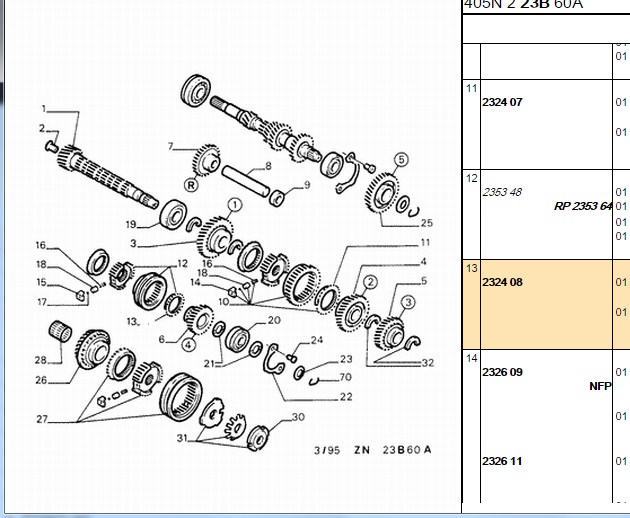630x518 pixels.
Task: Click callout number 22 on the diagram
Action: [x=346, y=397]
